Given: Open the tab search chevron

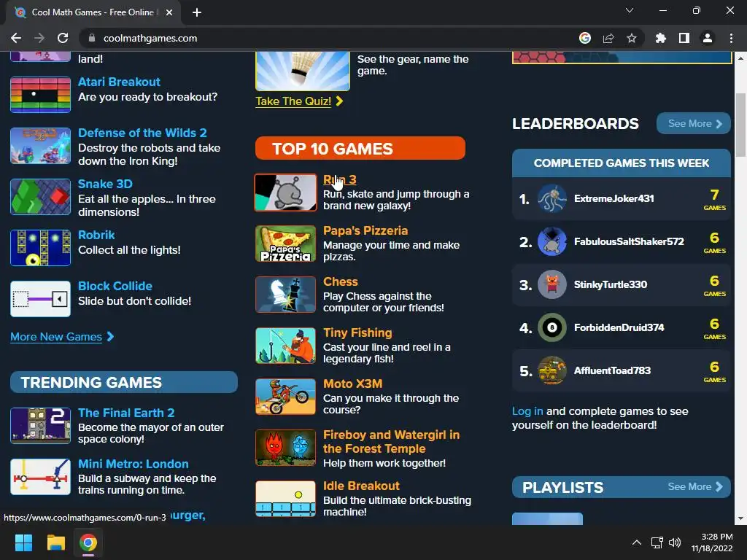Looking at the screenshot, I should point(630,10).
